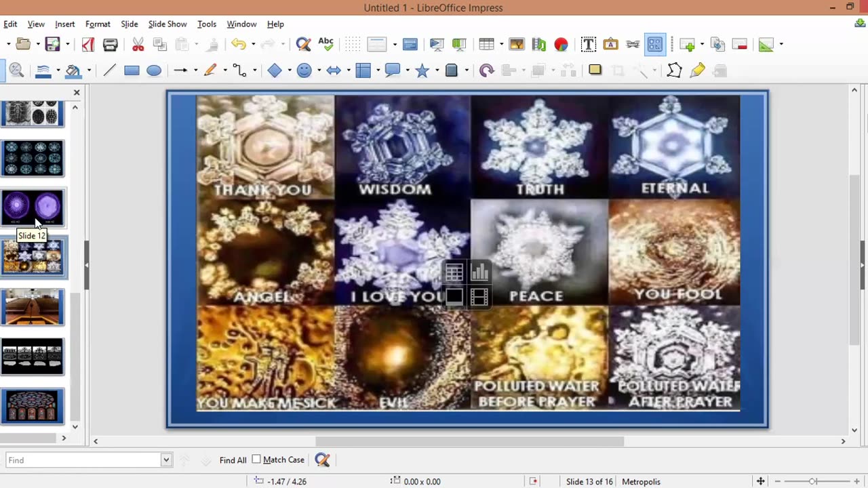This screenshot has width=868, height=488.
Task: Insert a table using the table icon
Action: point(486,45)
